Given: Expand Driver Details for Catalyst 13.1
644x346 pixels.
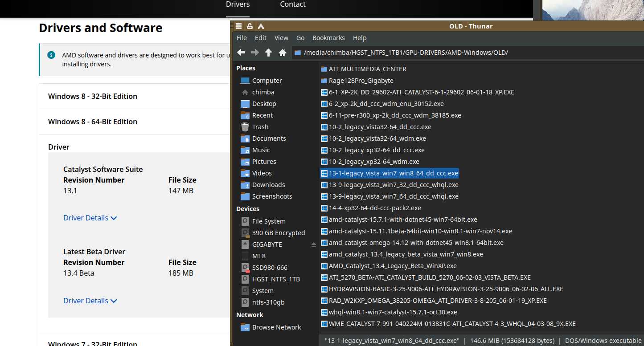Looking at the screenshot, I should click(90, 218).
